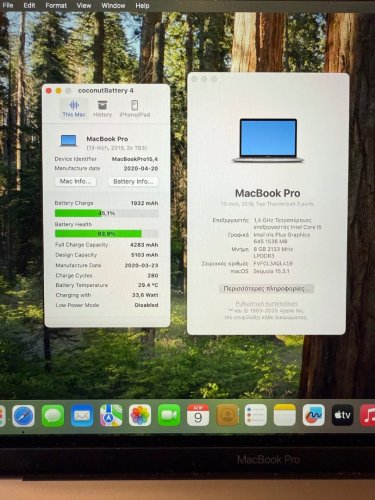The height and width of the screenshot is (500, 375).
Task: Open Safari from the dock
Action: click(24, 416)
